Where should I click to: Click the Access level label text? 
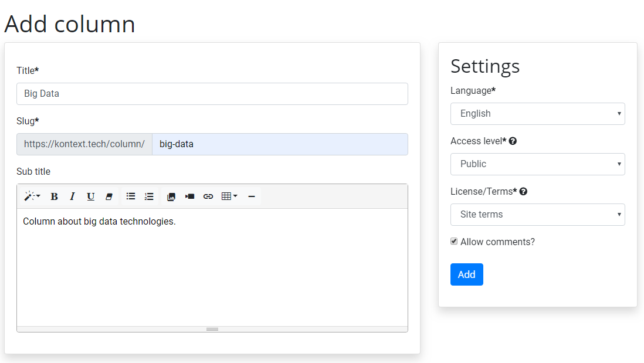click(479, 141)
